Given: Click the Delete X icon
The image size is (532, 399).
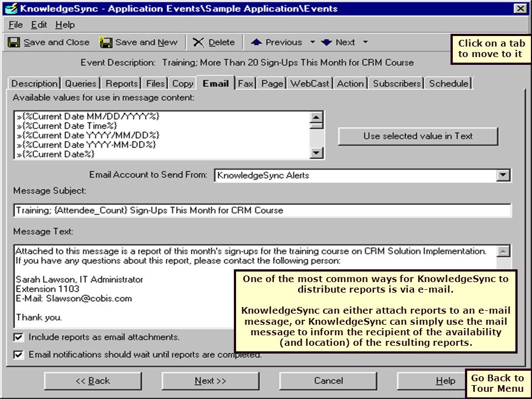Looking at the screenshot, I should [198, 43].
